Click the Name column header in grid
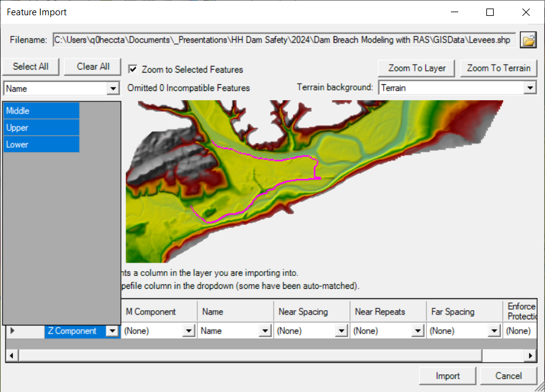 (x=235, y=311)
